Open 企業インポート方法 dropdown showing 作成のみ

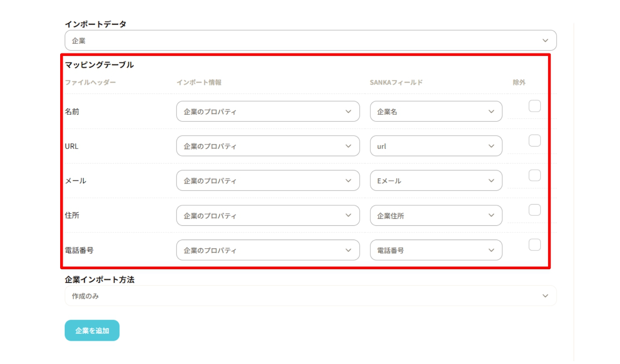[x=310, y=296]
